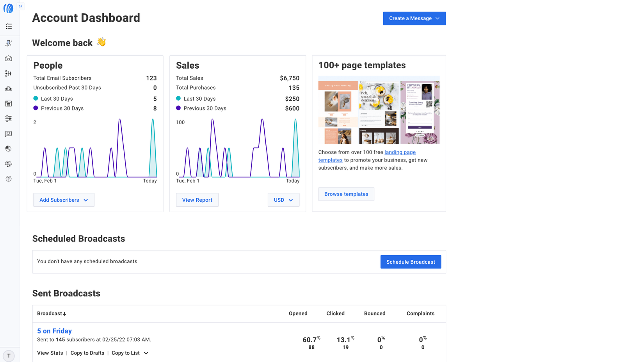
Task: Click the 13.1% clicked value
Action: click(345, 339)
